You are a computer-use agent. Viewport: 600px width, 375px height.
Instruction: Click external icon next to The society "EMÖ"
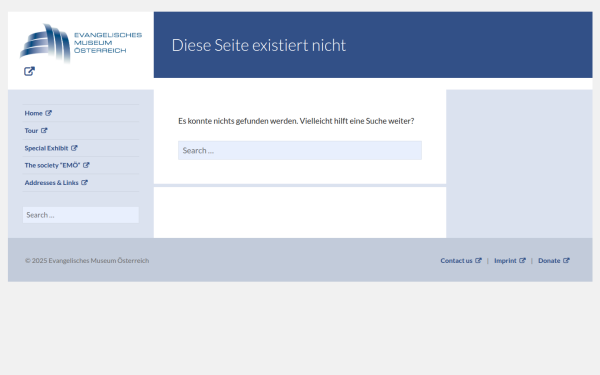86,165
